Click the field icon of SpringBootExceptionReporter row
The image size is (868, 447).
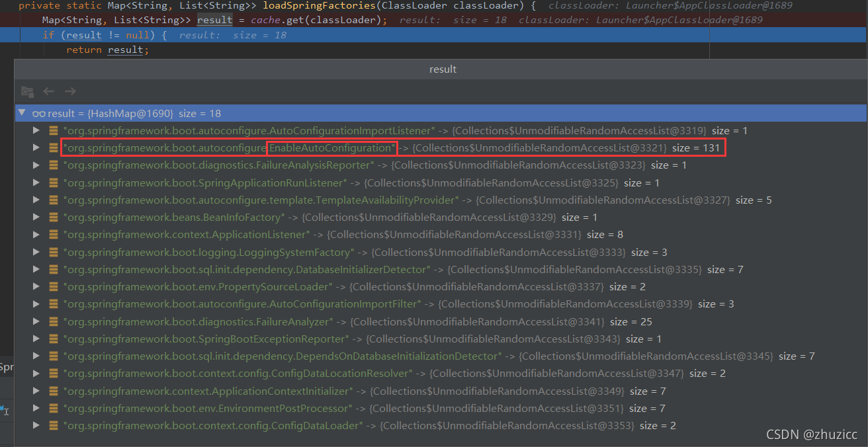click(54, 339)
